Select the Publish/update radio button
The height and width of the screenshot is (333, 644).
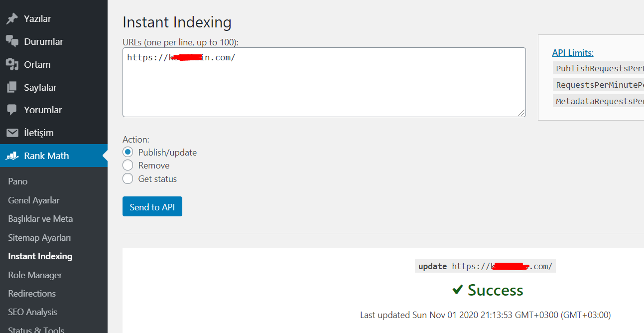coord(128,152)
